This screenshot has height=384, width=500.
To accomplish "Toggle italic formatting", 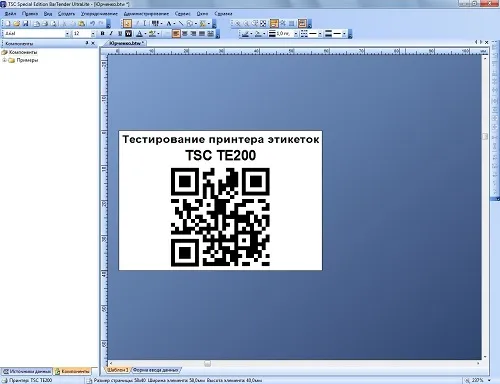I will tap(111, 33).
